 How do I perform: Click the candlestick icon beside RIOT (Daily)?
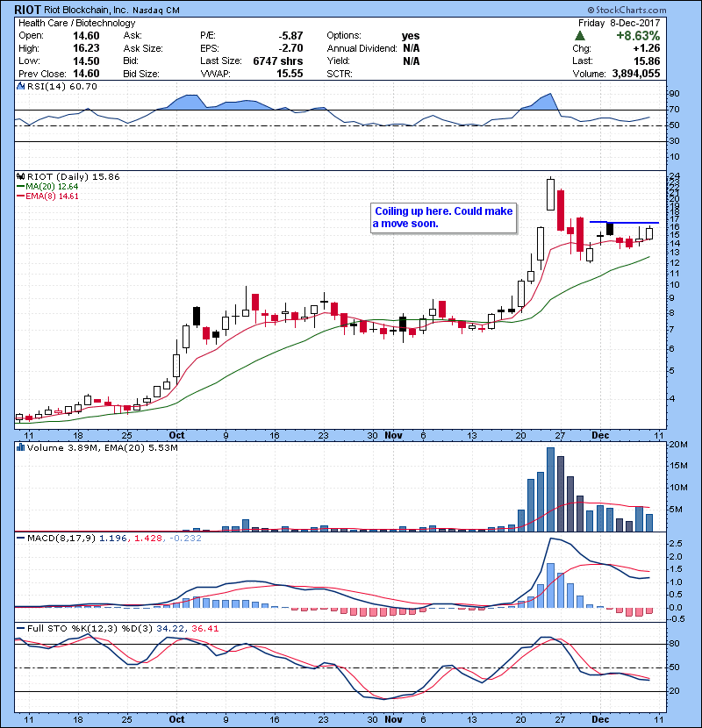pyautogui.click(x=20, y=176)
